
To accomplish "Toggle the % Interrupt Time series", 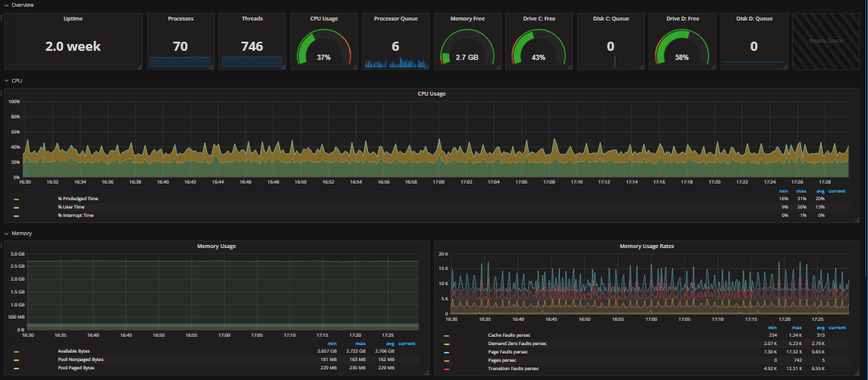I will [x=75, y=215].
